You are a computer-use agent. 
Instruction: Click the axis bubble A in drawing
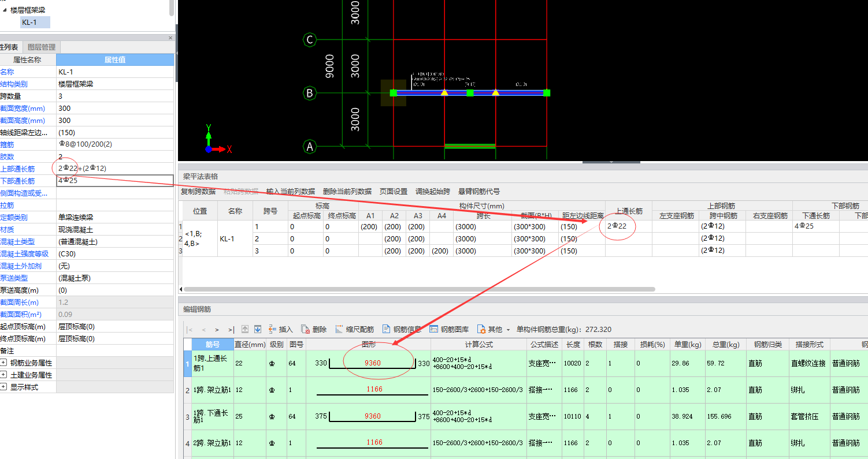coord(310,147)
